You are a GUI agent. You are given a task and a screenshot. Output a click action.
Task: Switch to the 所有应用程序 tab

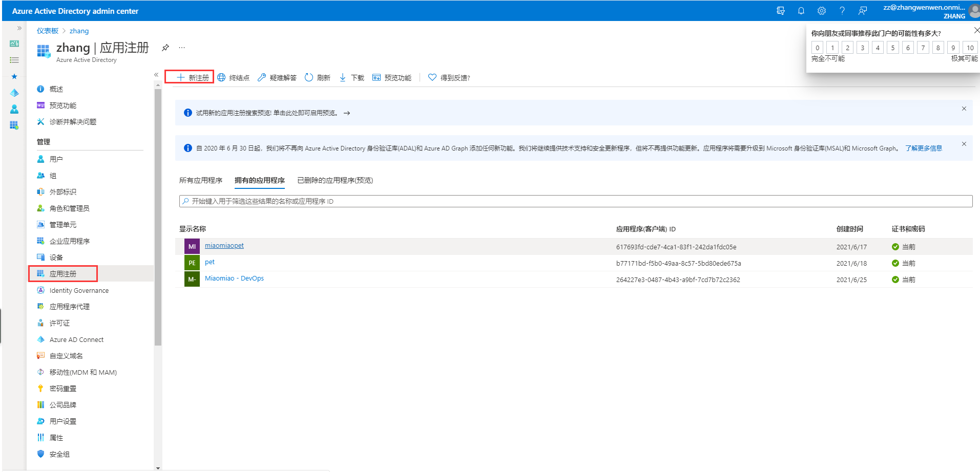(x=201, y=180)
